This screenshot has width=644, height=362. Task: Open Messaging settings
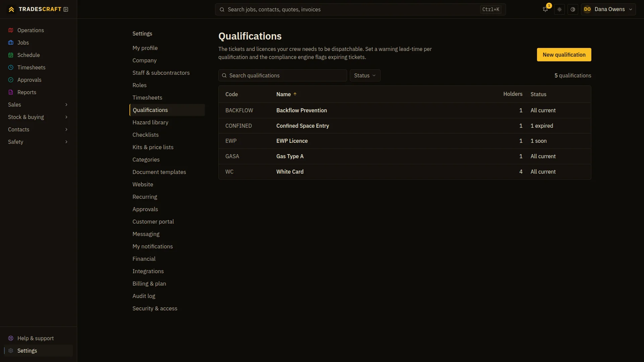(167, 234)
